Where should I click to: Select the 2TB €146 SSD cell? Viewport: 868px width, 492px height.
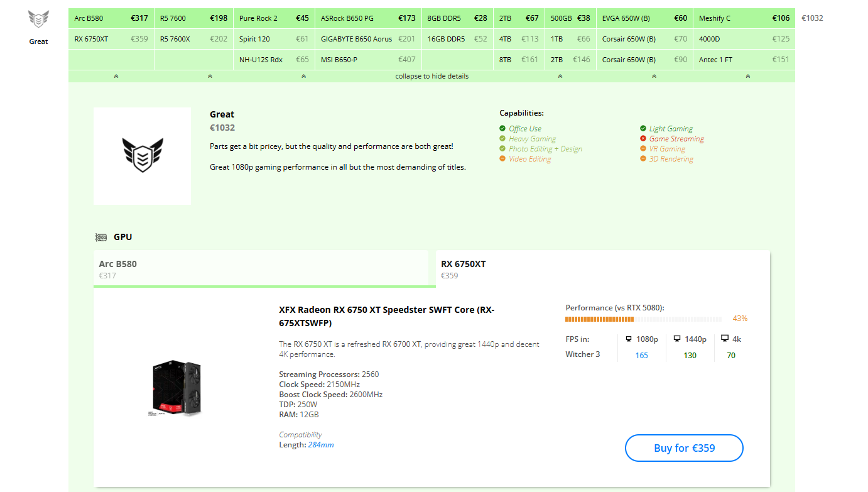[x=570, y=60]
